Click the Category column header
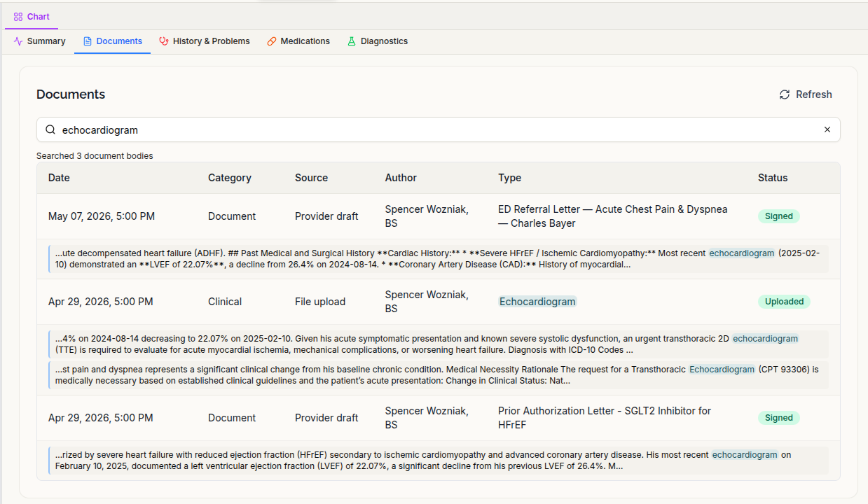The height and width of the screenshot is (504, 868). click(x=230, y=178)
